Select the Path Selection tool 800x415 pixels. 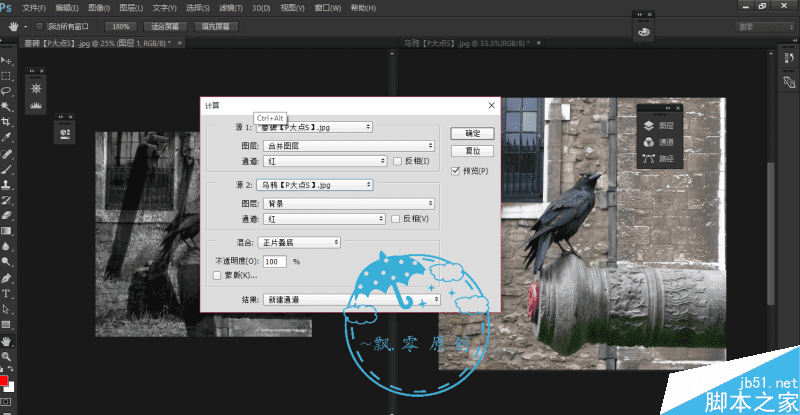(6, 309)
